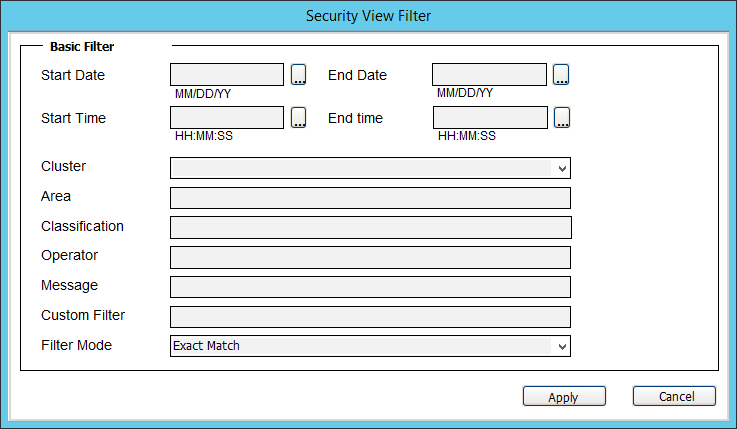This screenshot has height=429, width=737.
Task: Expand the Cluster dropdown arrow
Action: [562, 168]
